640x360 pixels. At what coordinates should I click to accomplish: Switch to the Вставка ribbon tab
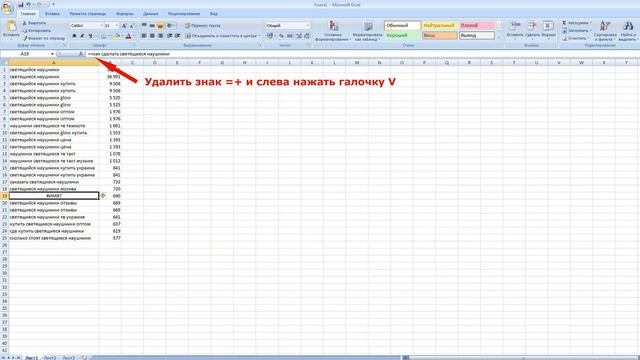pyautogui.click(x=52, y=13)
